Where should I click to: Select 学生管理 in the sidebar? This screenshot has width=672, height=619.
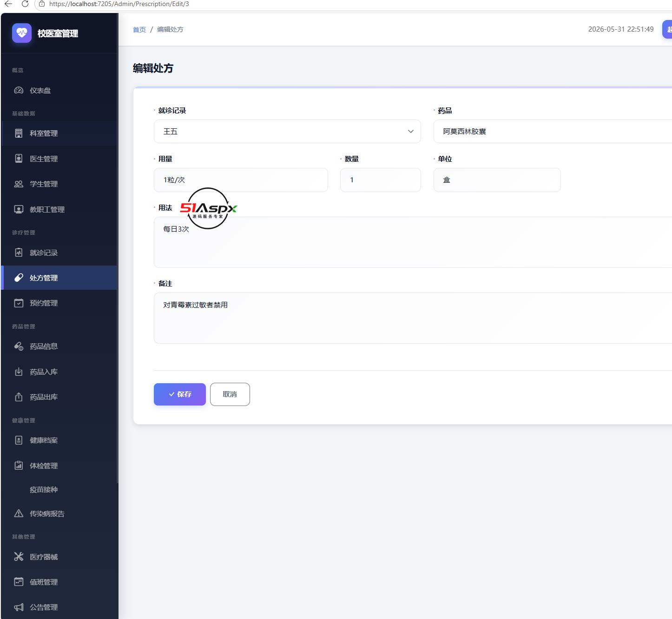[x=59, y=184]
